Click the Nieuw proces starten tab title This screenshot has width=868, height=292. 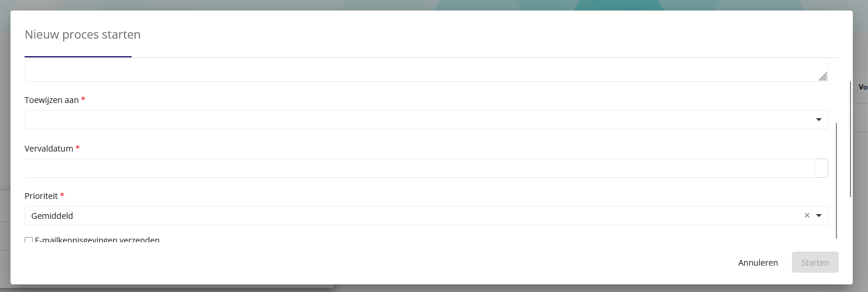[82, 35]
